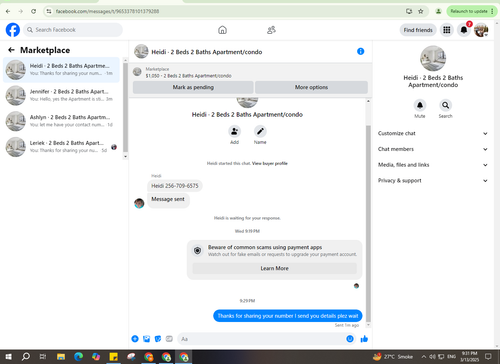The height and width of the screenshot is (364, 500).
Task: Click Learn More about payment scams
Action: coord(274,268)
